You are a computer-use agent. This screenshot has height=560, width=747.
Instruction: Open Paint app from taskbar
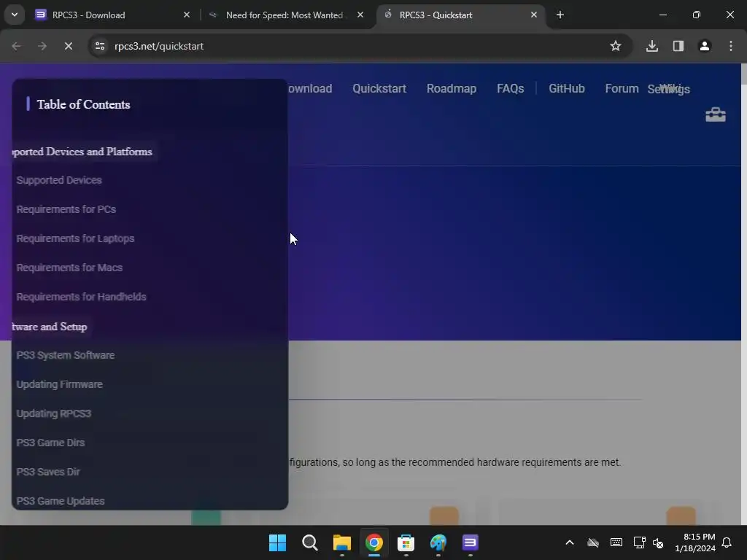tap(438, 542)
